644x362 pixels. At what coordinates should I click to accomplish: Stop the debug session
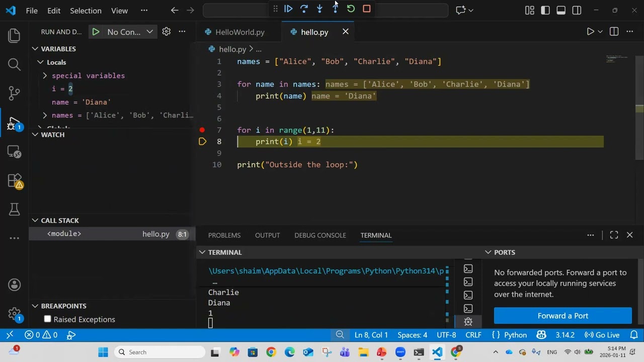point(366,9)
